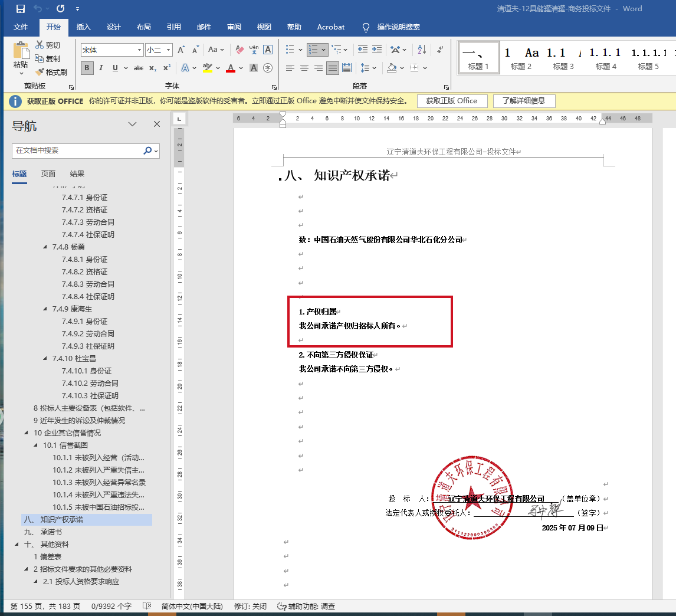The width and height of the screenshot is (676, 616).
Task: Click the 在文档中搜索 search field
Action: pyautogui.click(x=77, y=150)
